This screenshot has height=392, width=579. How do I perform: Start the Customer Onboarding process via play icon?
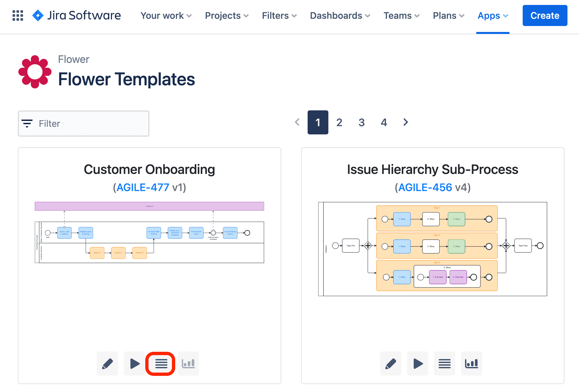tap(134, 363)
